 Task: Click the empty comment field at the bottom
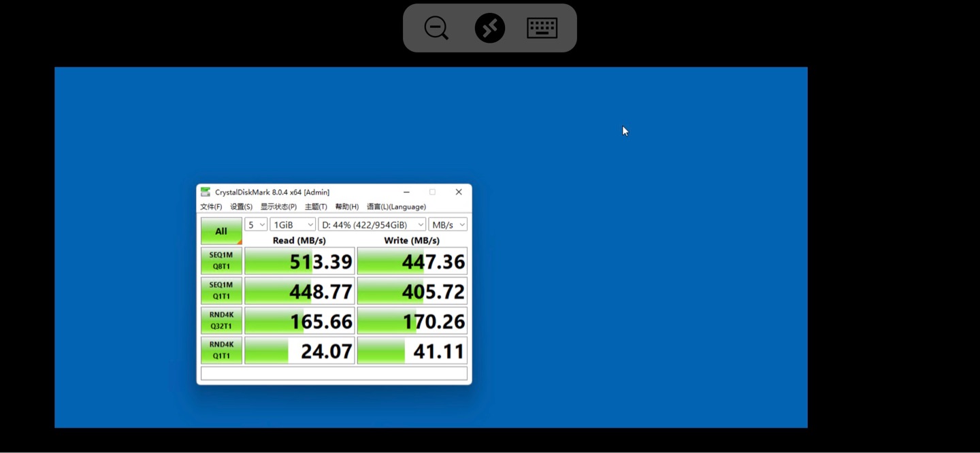pos(334,373)
